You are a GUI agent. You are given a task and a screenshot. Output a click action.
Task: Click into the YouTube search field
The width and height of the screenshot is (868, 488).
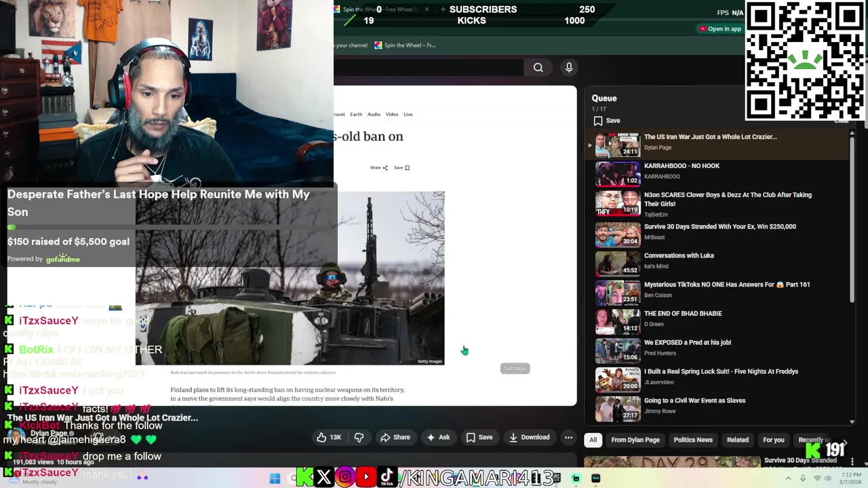427,67
